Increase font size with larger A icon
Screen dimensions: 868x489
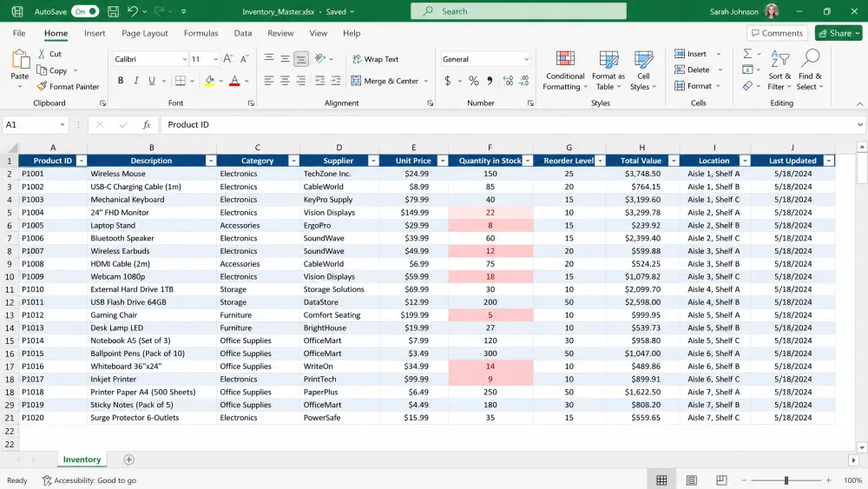coord(228,59)
